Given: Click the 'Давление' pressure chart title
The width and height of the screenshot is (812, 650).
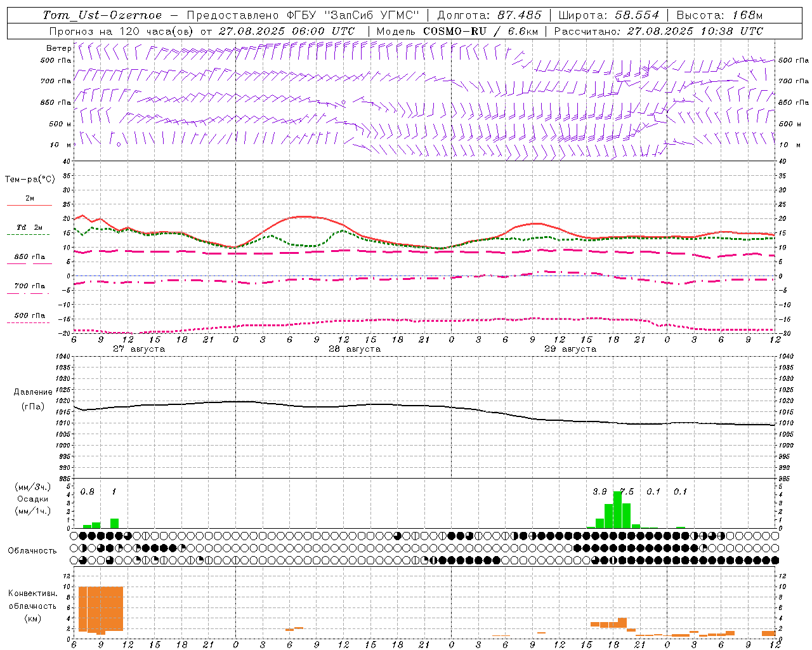Looking at the screenshot, I should (33, 392).
